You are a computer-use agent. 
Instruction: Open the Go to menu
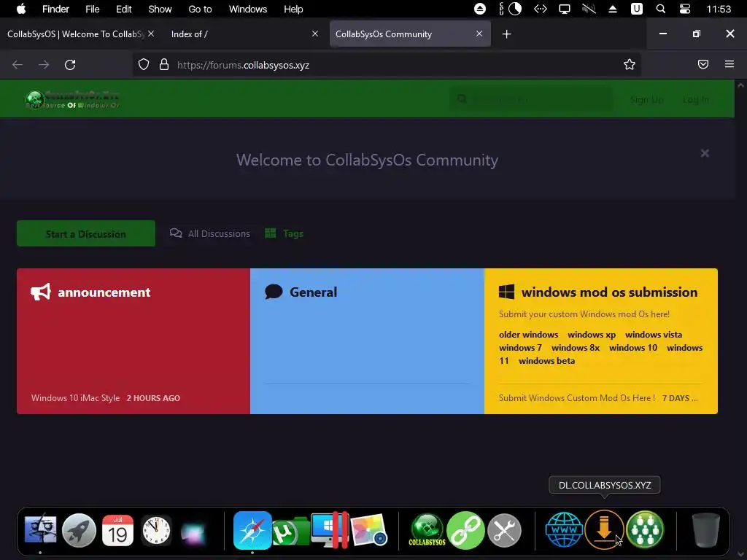click(200, 9)
